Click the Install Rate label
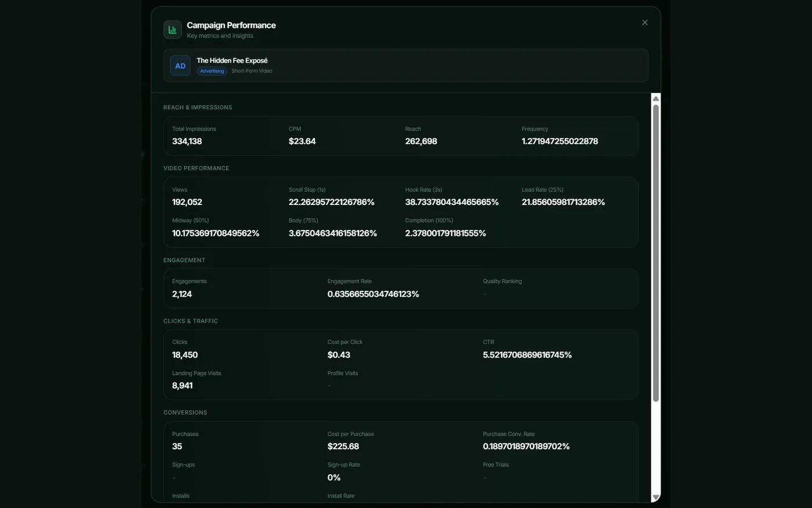This screenshot has height=508, width=812. 341,496
